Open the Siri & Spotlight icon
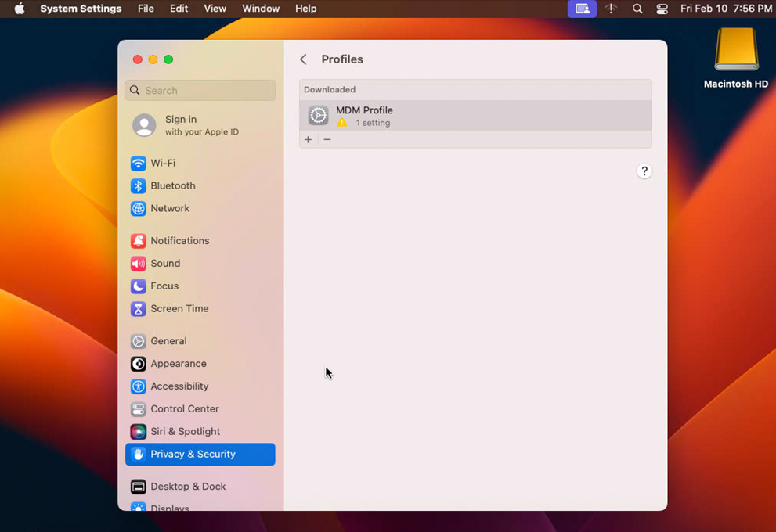Screen dimensions: 776x532 point(138,432)
